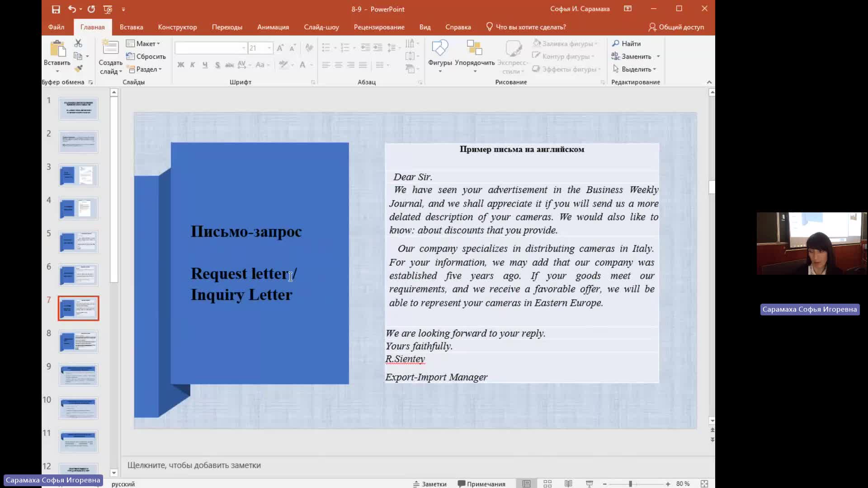Click the Save icon in title bar

pos(56,9)
